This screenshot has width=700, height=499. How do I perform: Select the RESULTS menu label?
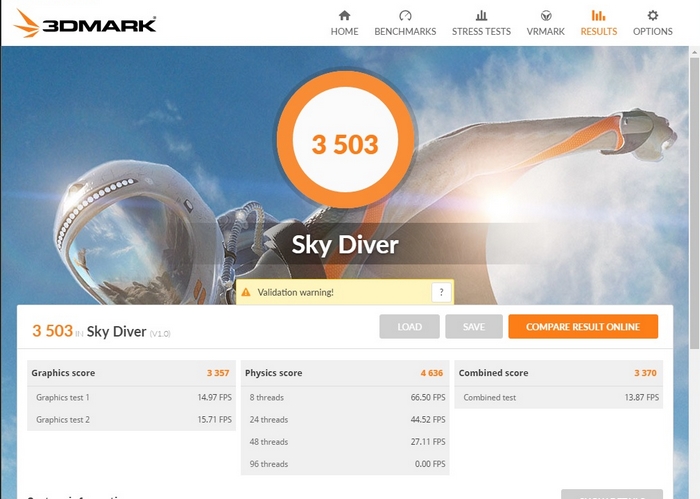599,32
